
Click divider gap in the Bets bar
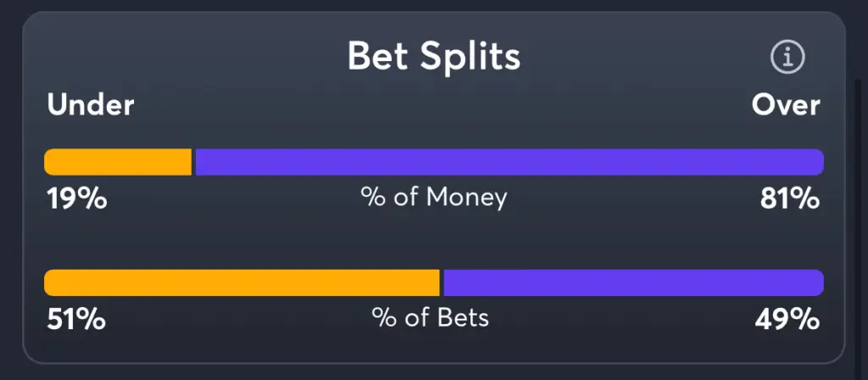(442, 282)
